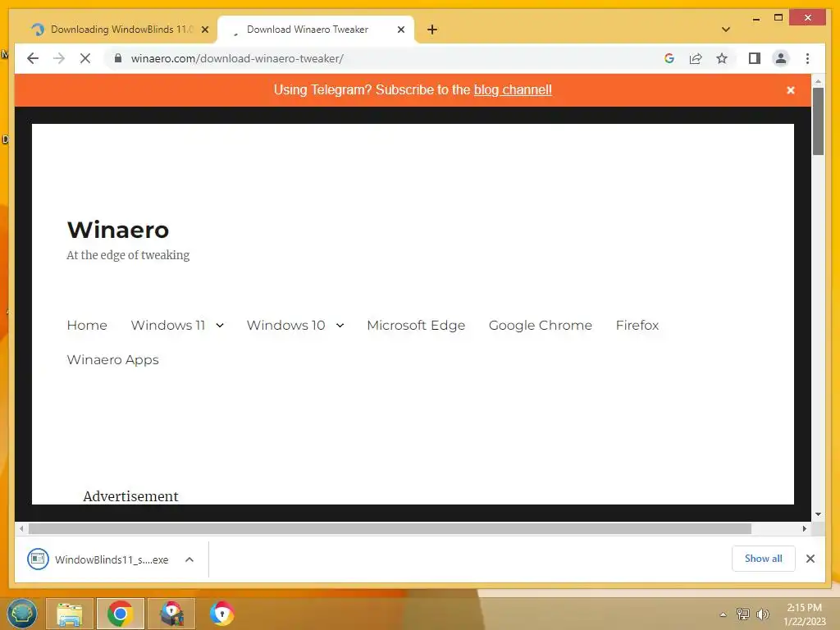
Task: Close the downloads bar
Action: tap(810, 558)
